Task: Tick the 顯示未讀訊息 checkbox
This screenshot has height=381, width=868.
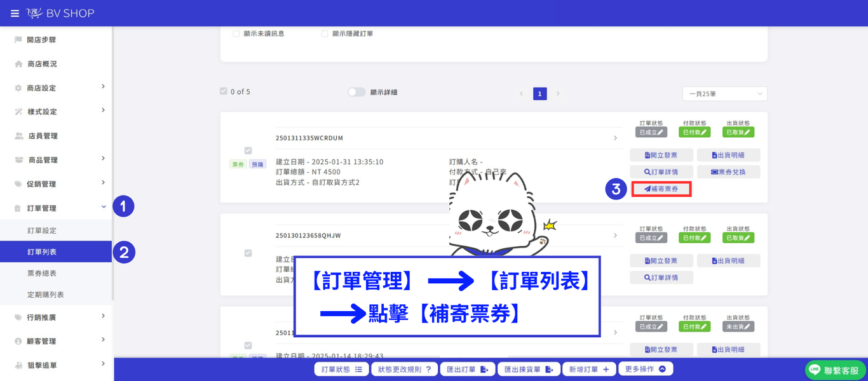Action: point(236,34)
